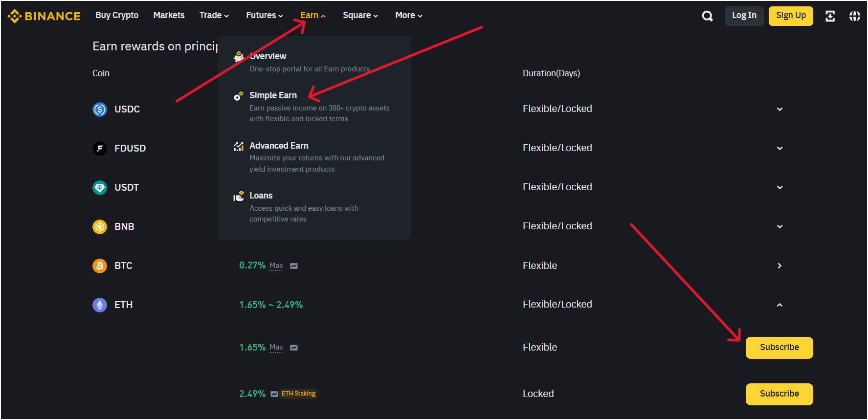This screenshot has width=868, height=420.
Task: Select Simple Earn from Earn menu
Action: tap(273, 95)
